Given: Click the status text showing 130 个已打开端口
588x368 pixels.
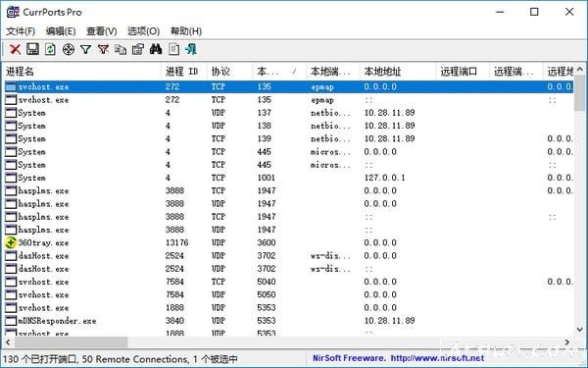Looking at the screenshot, I should 40,359.
